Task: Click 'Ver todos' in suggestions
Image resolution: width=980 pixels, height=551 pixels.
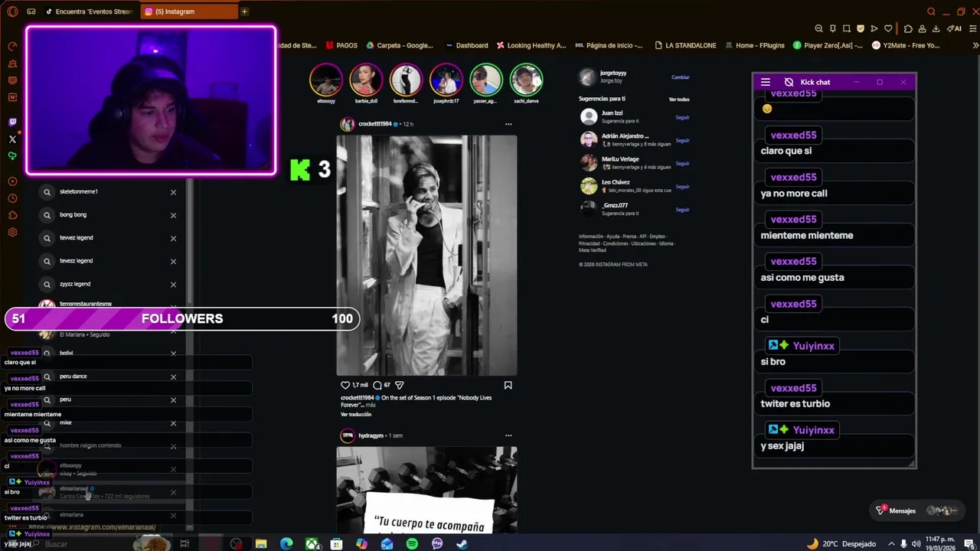Action: coord(679,99)
